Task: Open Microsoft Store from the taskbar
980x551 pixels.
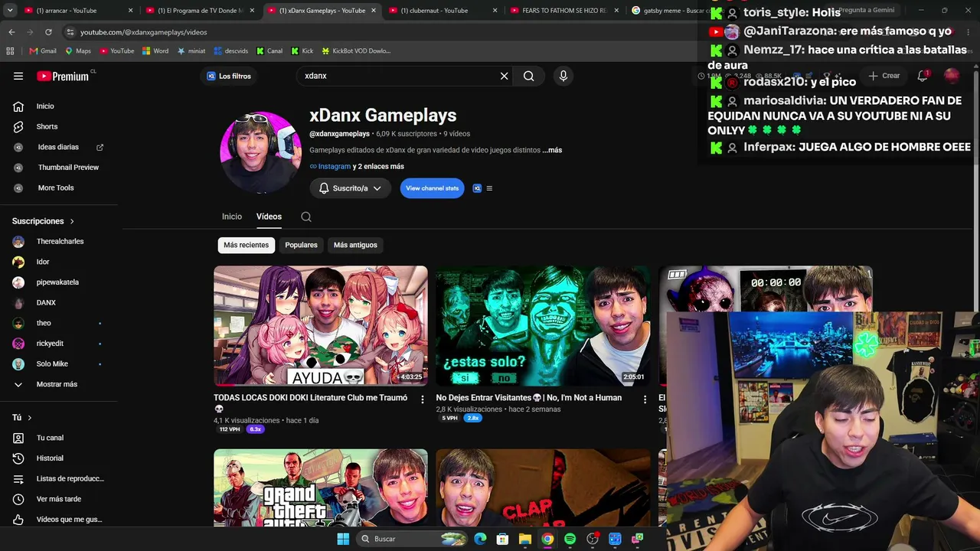Action: (x=502, y=539)
